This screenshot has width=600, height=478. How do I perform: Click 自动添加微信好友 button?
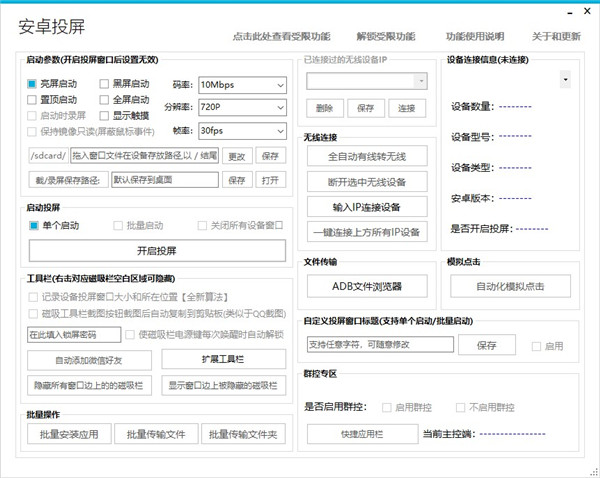(89, 360)
